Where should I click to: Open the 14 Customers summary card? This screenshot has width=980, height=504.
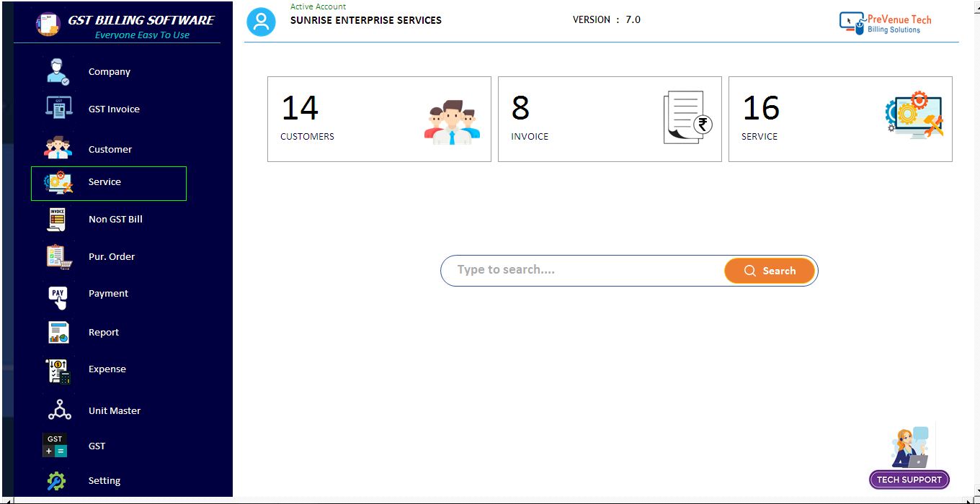click(x=379, y=120)
